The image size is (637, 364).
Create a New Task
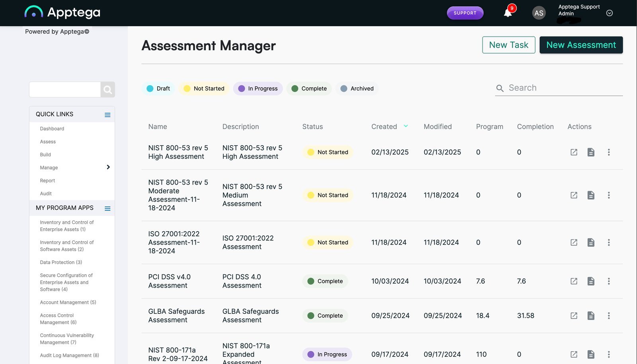pos(508,45)
